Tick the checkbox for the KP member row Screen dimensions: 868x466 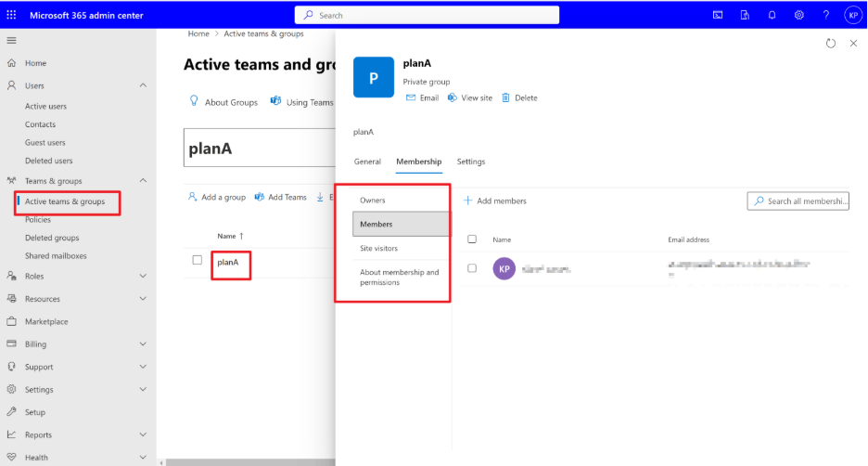pos(472,268)
